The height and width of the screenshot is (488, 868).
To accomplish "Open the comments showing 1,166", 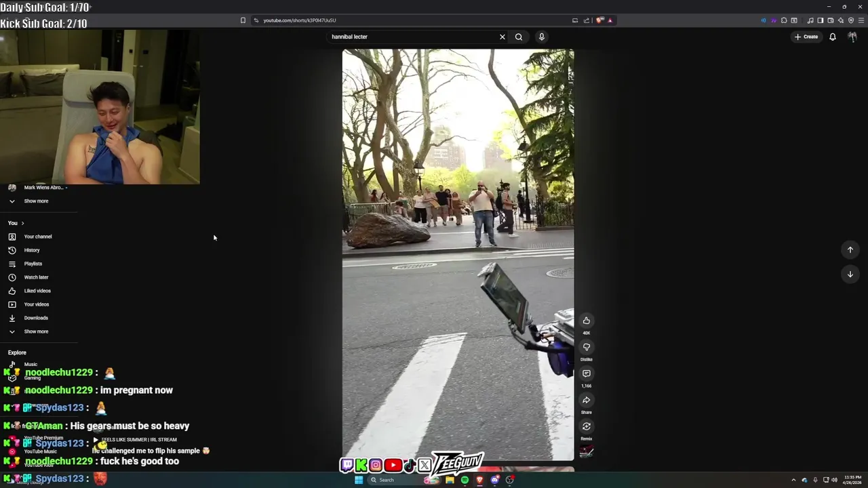I will (587, 373).
